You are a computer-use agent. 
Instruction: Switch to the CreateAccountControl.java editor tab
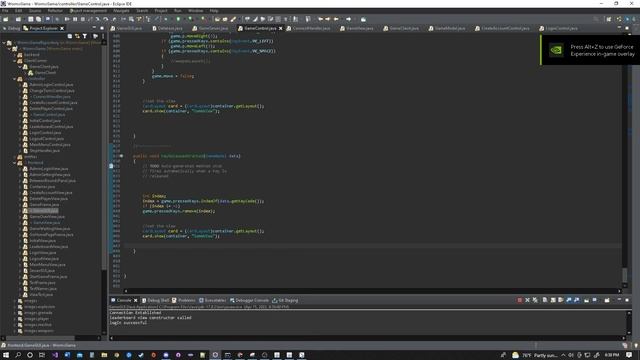pyautogui.click(x=502, y=28)
